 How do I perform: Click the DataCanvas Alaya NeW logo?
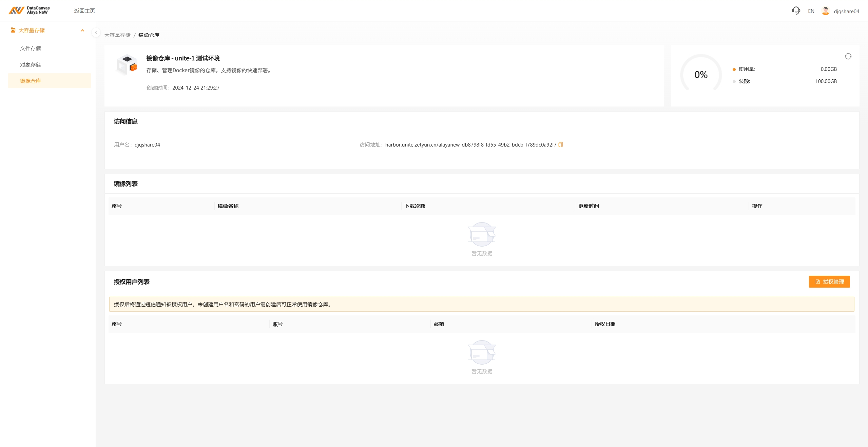point(29,11)
